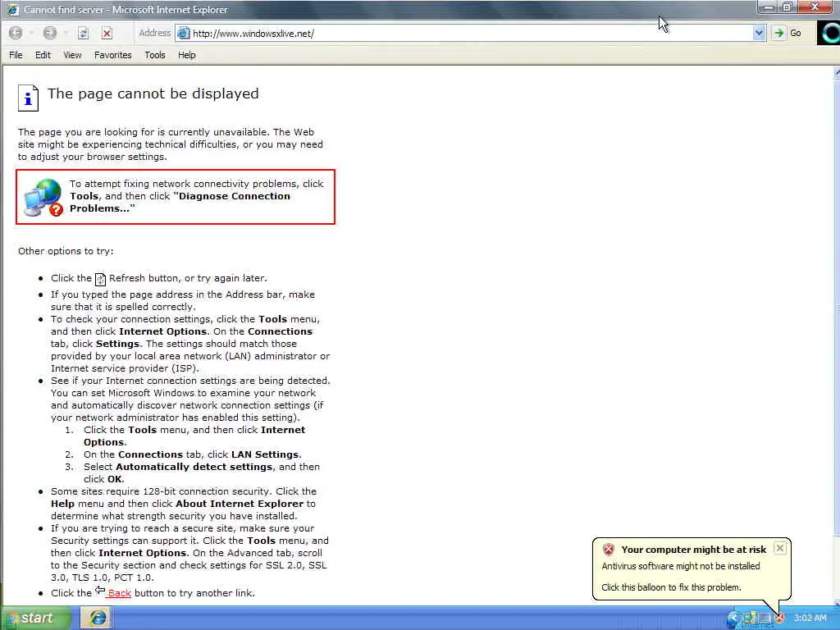Click the security alert shield tray icon

coord(780,619)
